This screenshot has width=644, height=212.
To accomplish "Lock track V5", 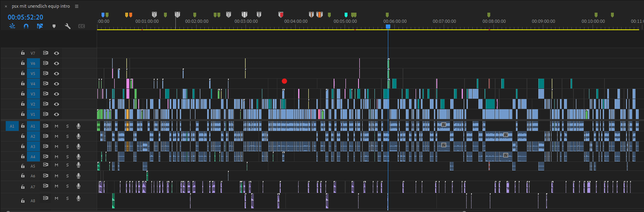I will click(x=23, y=74).
